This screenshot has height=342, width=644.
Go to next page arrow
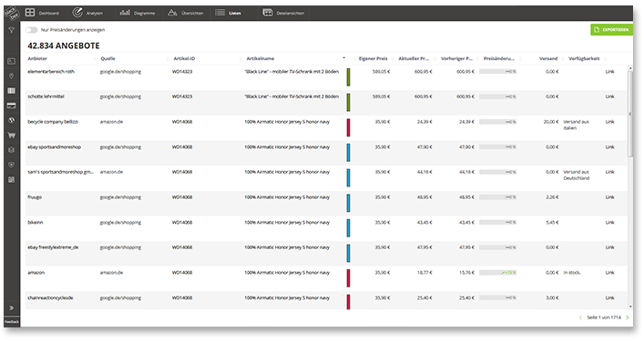click(628, 317)
